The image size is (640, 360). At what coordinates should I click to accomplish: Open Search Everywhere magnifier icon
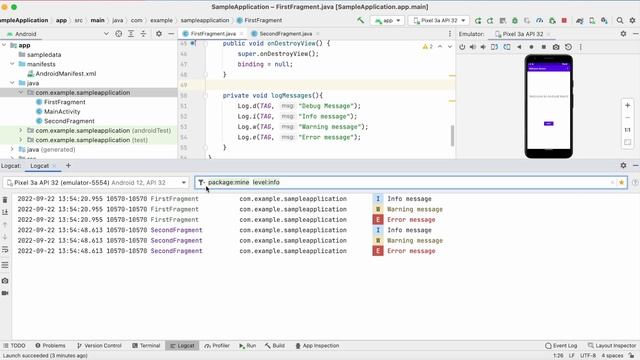620,20
